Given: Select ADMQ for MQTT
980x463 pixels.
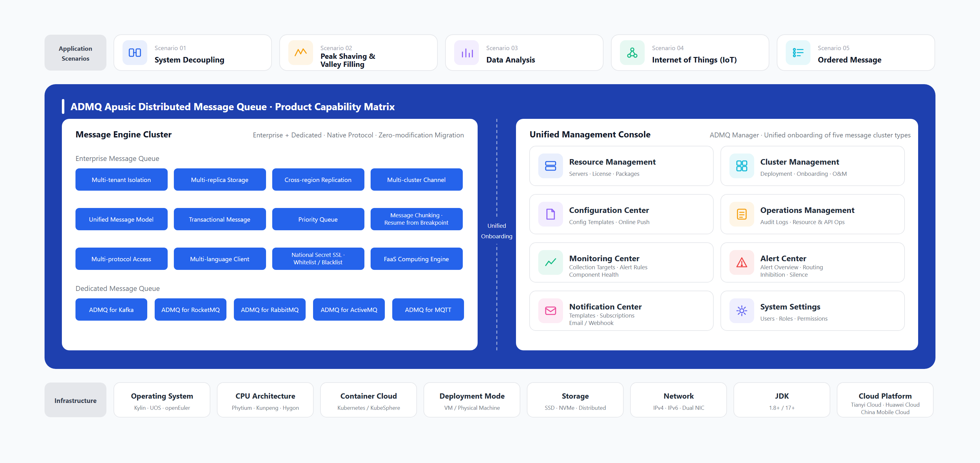Looking at the screenshot, I should tap(428, 309).
